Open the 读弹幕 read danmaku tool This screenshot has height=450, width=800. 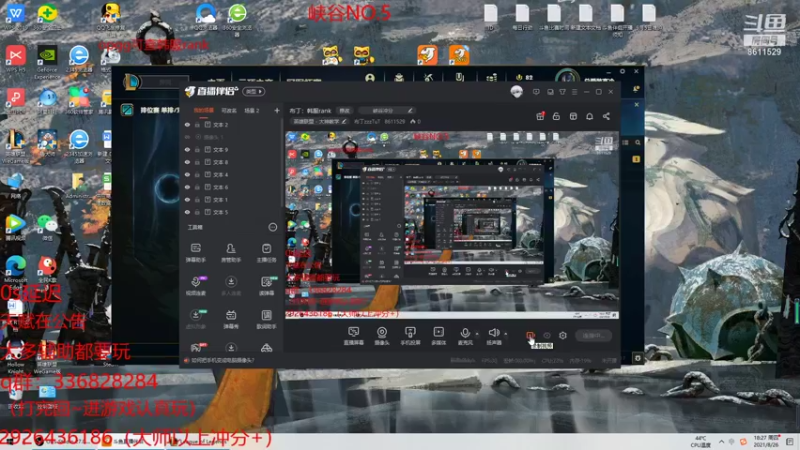coord(266,286)
